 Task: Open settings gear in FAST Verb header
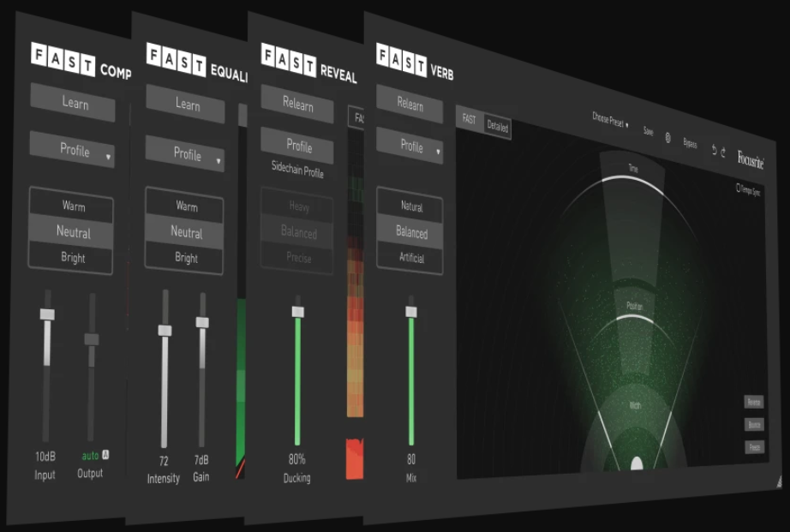[668, 138]
